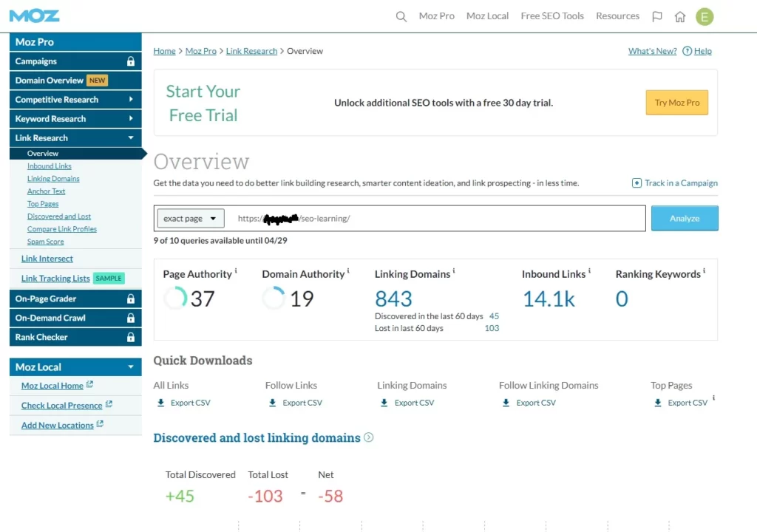The width and height of the screenshot is (757, 532).
Task: Click the On-Page Grader lock icon
Action: 130,299
